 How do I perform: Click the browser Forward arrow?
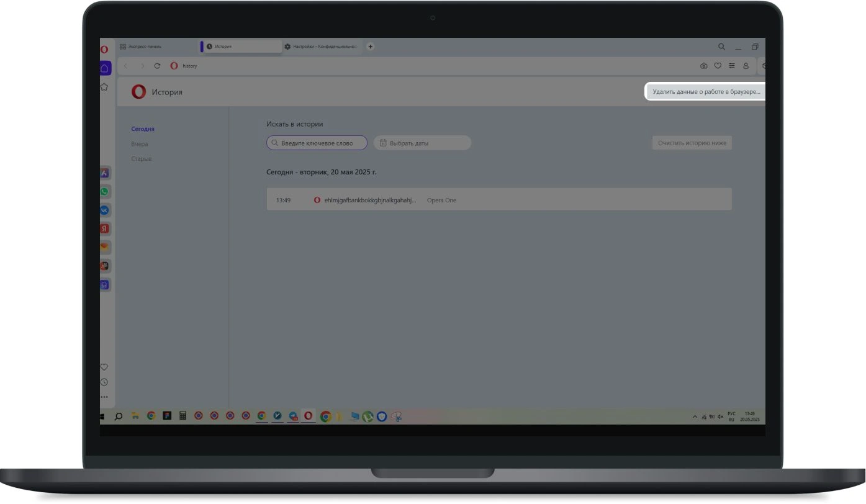click(x=142, y=66)
